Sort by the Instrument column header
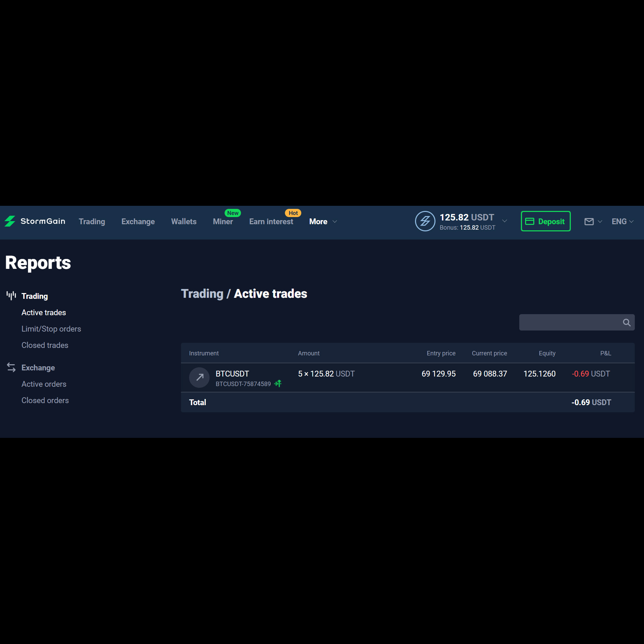Screen dimensions: 644x644 click(x=204, y=353)
